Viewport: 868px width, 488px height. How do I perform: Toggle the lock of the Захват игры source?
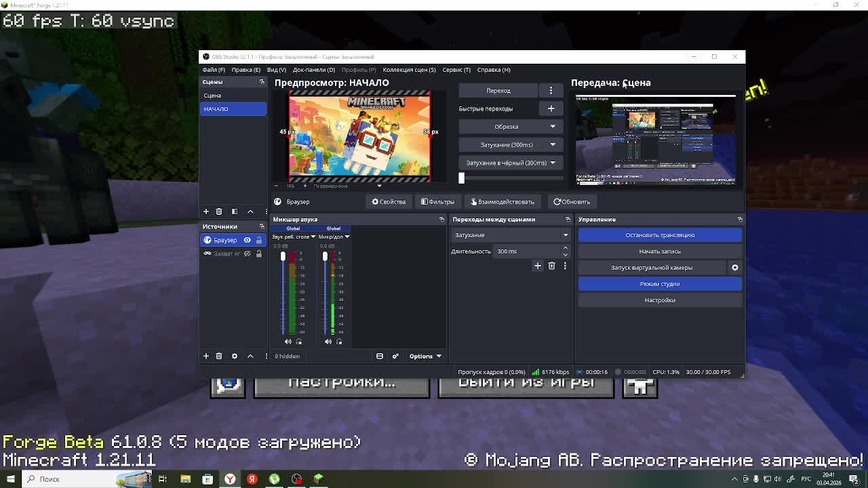point(258,253)
